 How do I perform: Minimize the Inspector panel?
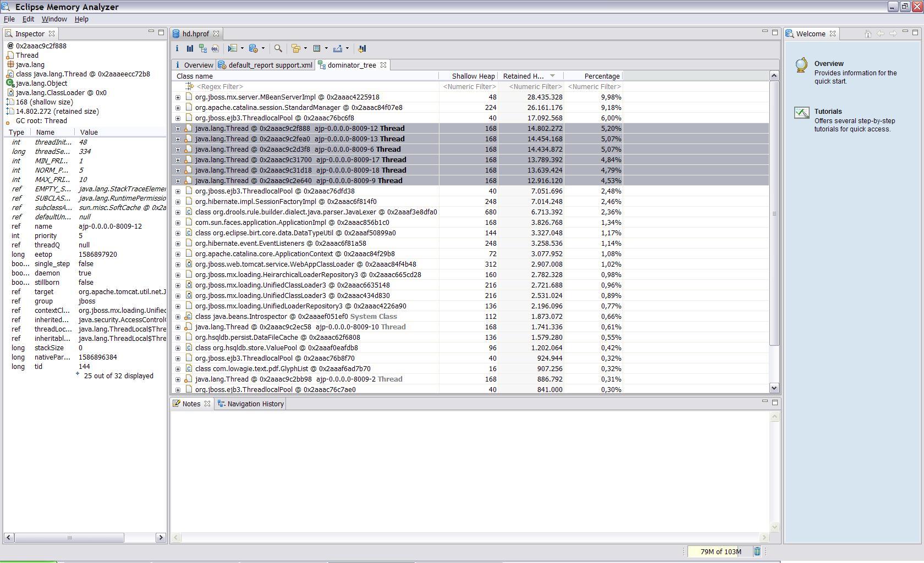pyautogui.click(x=151, y=32)
